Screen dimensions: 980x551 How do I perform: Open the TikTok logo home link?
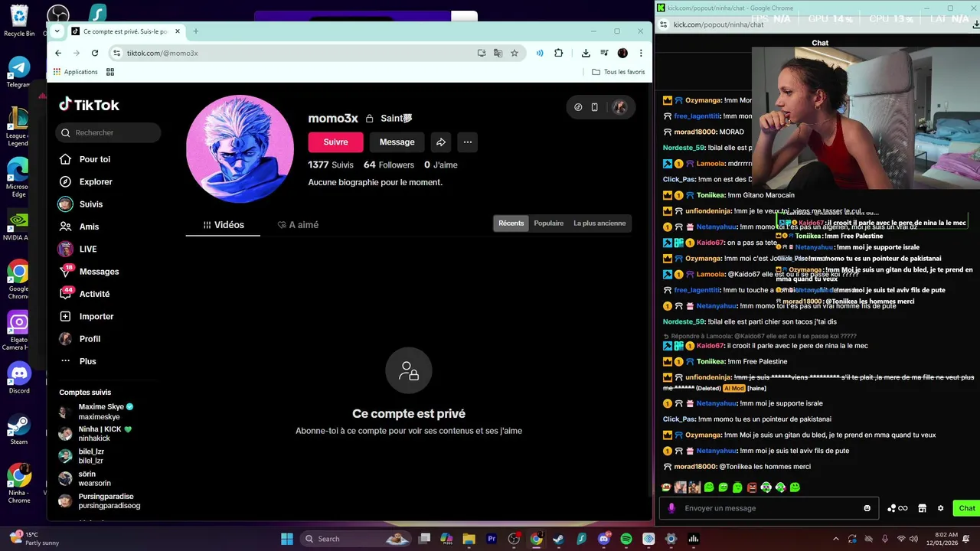click(90, 105)
